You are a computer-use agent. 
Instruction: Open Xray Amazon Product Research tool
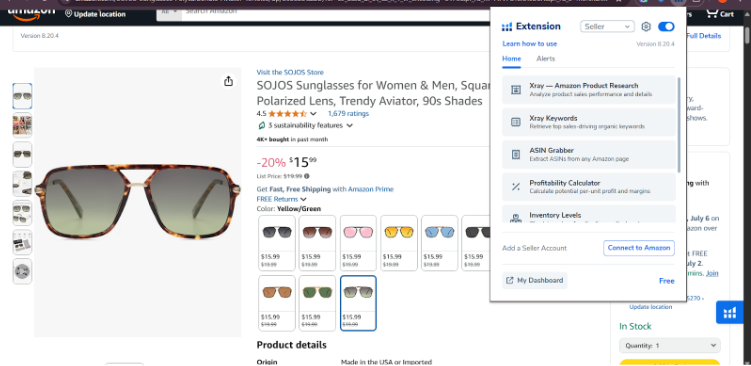coord(589,90)
